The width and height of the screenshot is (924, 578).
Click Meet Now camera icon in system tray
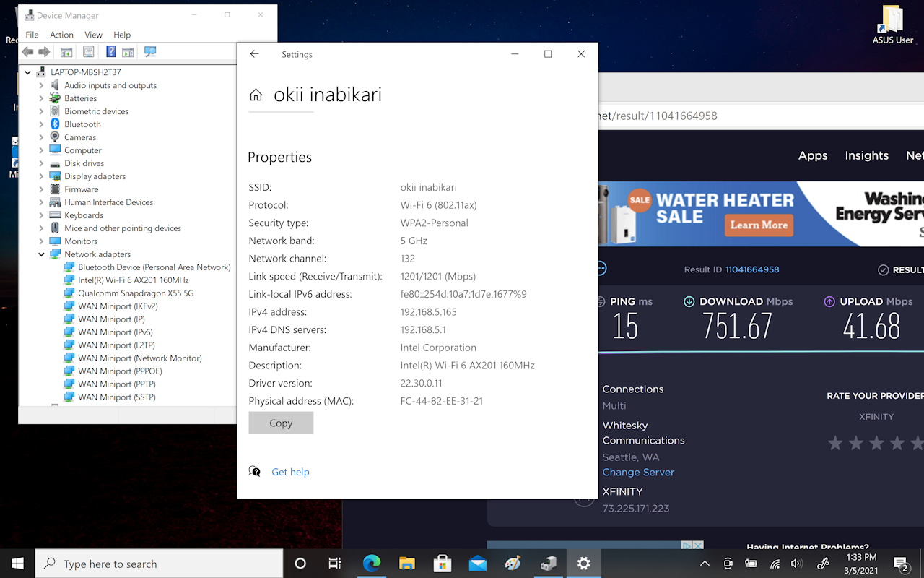[x=728, y=564]
